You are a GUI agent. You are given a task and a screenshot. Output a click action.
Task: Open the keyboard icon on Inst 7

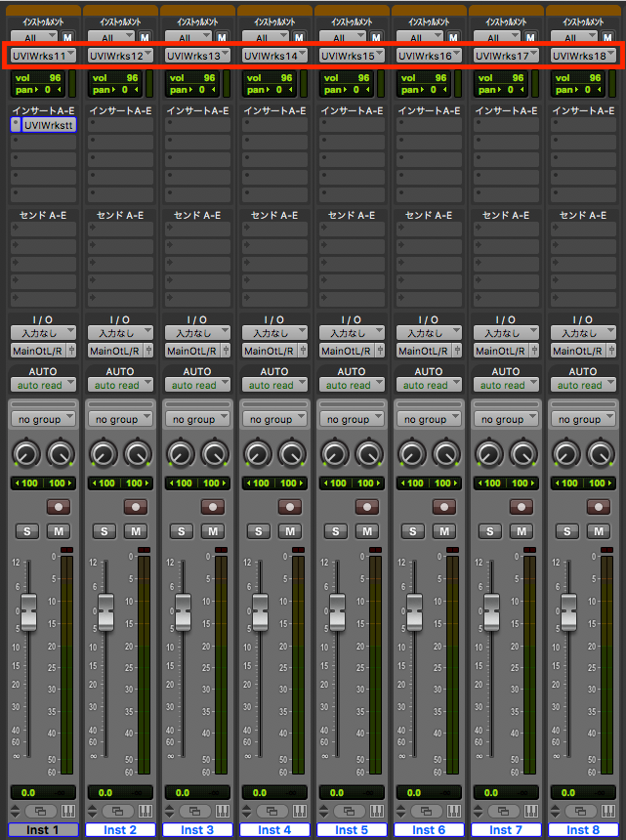click(x=530, y=811)
